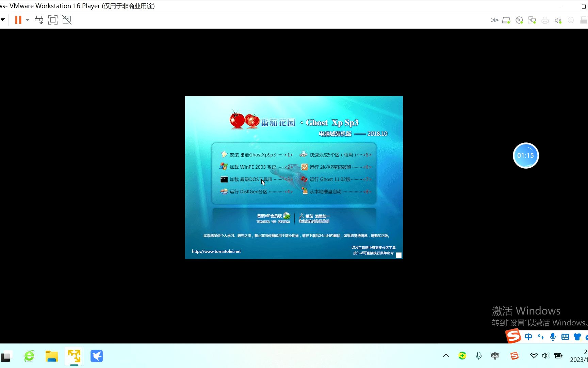Click the first taskbar app at far left
This screenshot has height=368, width=588.
click(x=6, y=356)
